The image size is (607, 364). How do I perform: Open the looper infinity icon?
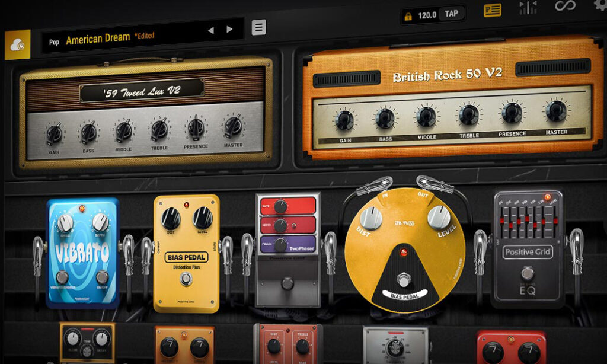point(565,6)
